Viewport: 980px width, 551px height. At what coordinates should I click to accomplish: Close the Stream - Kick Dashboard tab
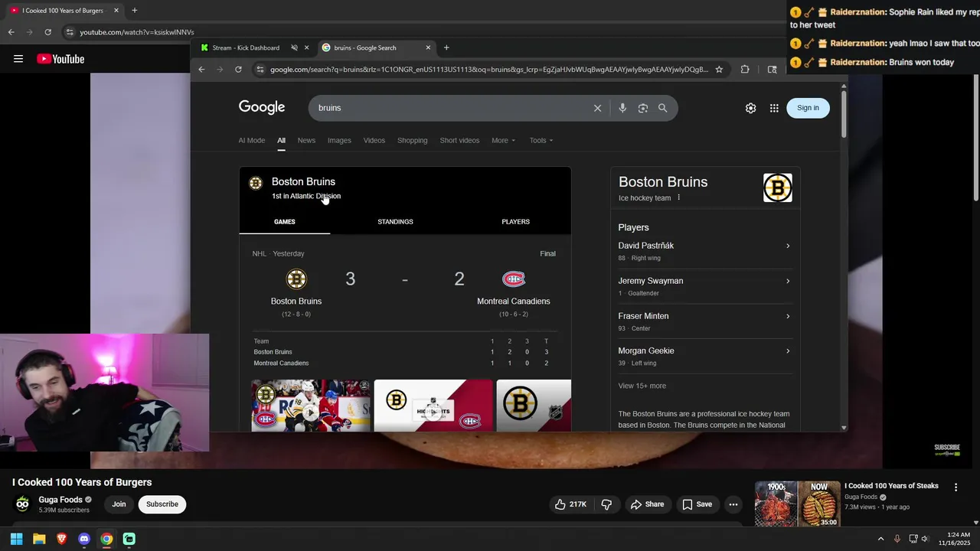tap(306, 47)
